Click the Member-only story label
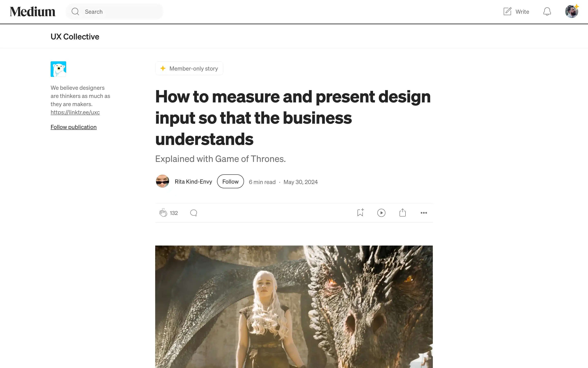Viewport: 588px width, 368px height. click(x=194, y=69)
